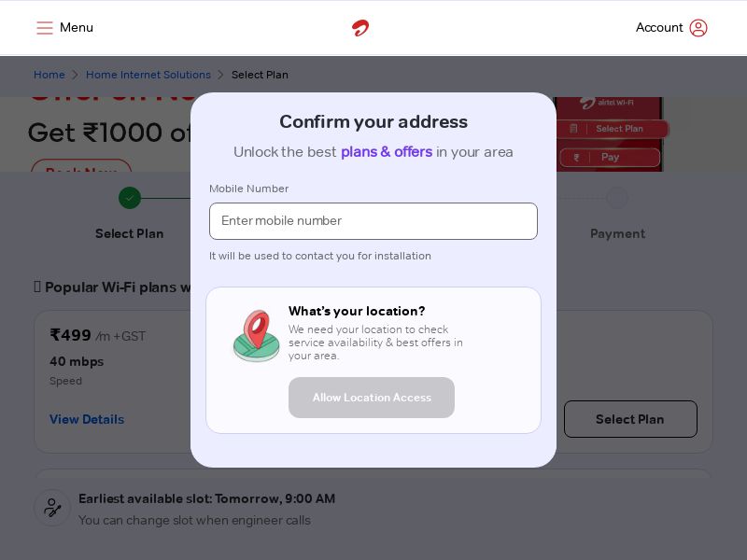Click 'What's your location?' heading

point(357,311)
